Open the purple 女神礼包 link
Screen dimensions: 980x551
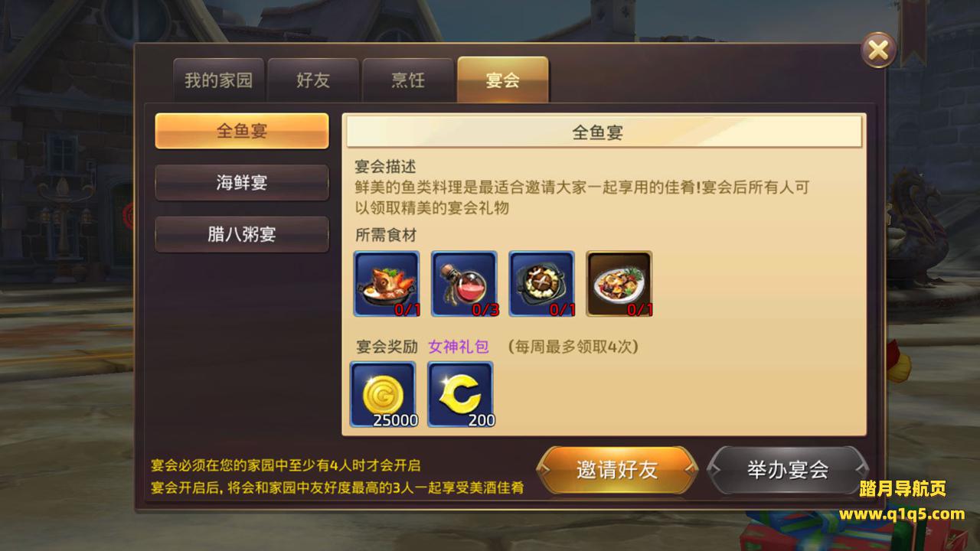tap(458, 347)
